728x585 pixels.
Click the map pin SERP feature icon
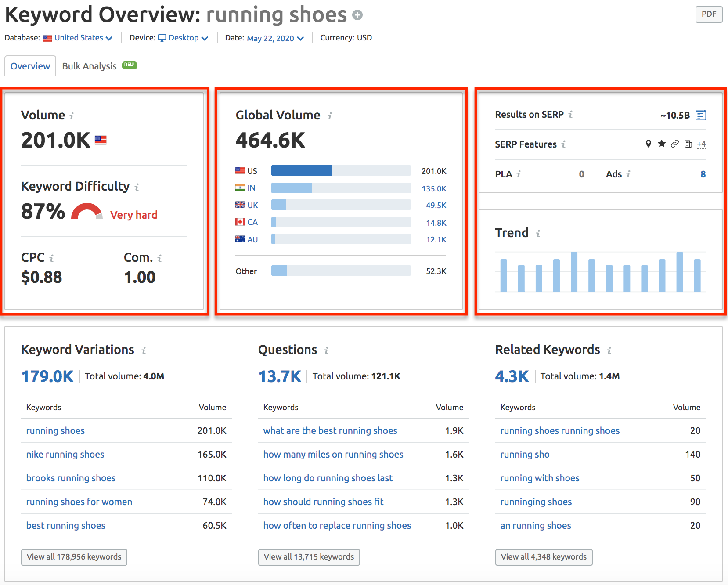tap(648, 144)
